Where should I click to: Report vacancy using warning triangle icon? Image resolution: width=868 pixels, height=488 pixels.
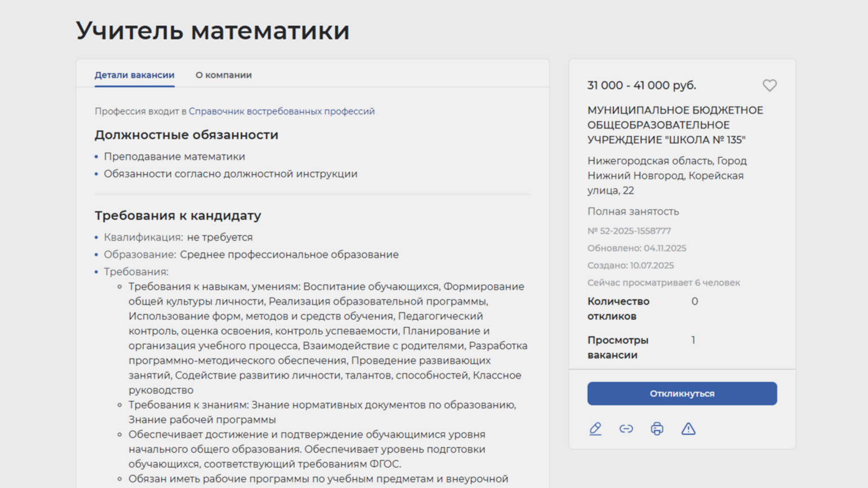[x=688, y=429]
